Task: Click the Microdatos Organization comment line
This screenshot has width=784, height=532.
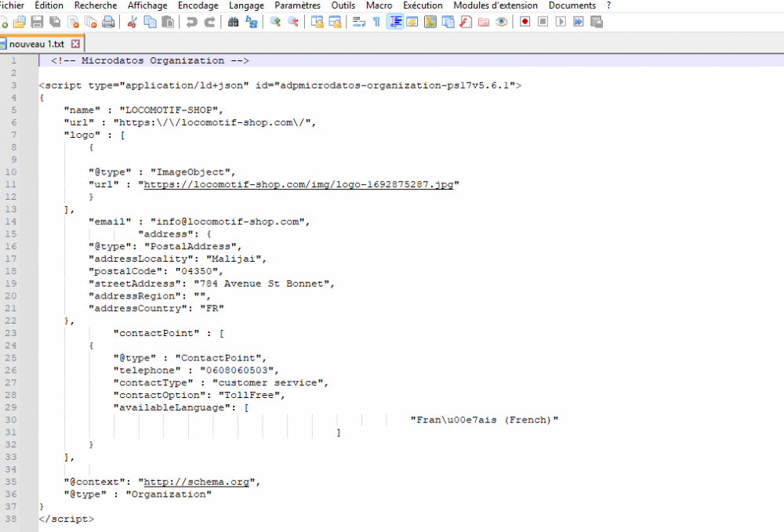Action: click(x=150, y=60)
